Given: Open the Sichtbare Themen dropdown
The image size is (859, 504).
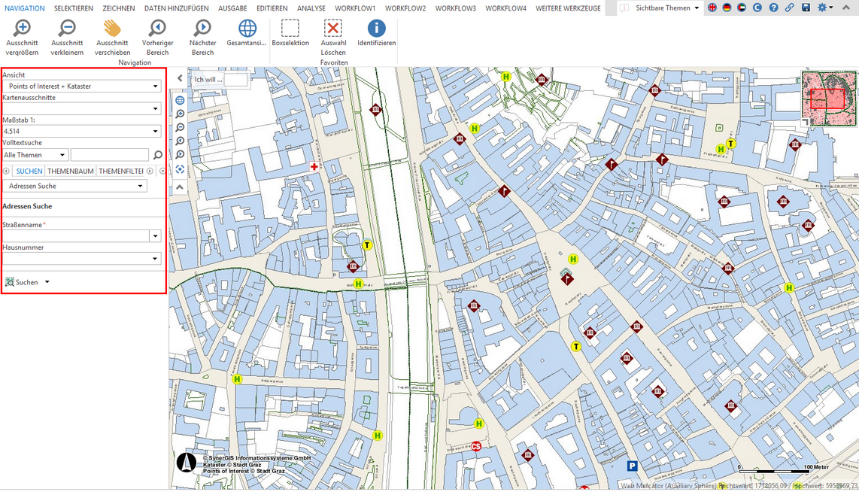Looking at the screenshot, I should 661,8.
